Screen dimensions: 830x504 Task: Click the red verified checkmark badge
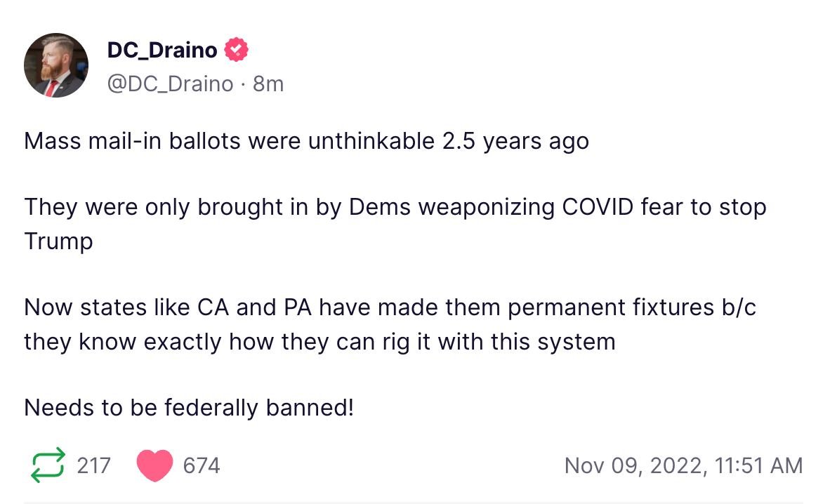[x=236, y=50]
